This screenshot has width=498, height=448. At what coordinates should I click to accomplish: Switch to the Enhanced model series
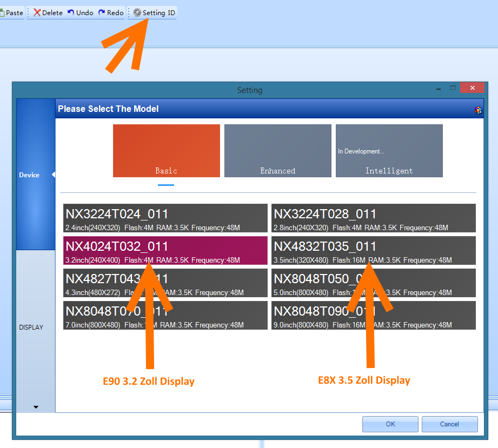point(277,150)
